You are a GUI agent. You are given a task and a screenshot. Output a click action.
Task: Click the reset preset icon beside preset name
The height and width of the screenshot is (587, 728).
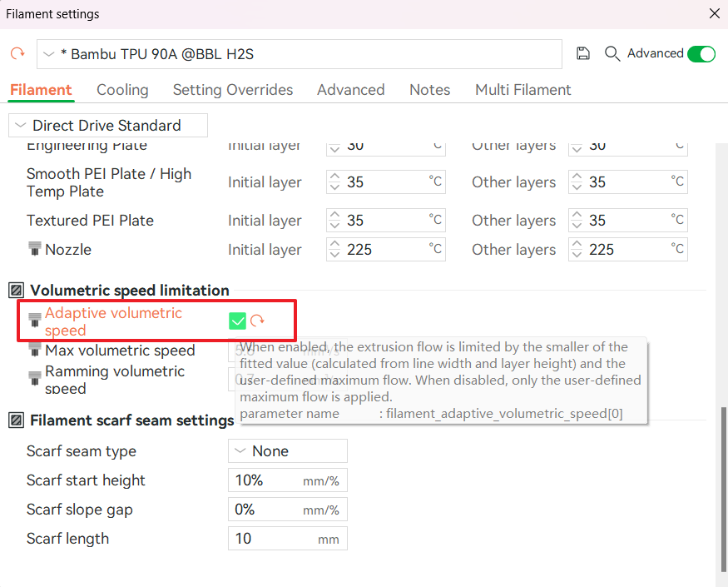pyautogui.click(x=17, y=53)
